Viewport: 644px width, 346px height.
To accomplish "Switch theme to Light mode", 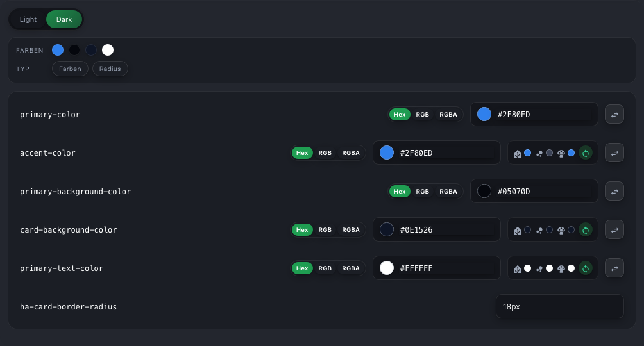I will [x=28, y=19].
